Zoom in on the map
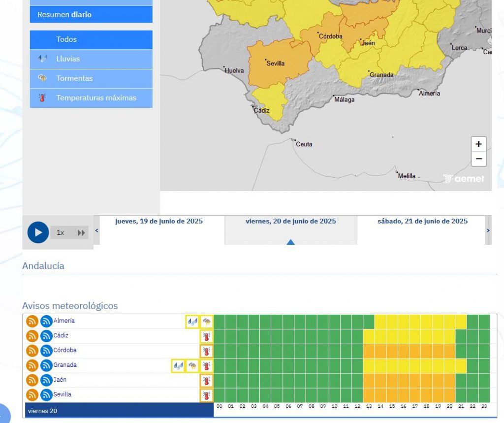This screenshot has height=423, width=504. pos(478,144)
